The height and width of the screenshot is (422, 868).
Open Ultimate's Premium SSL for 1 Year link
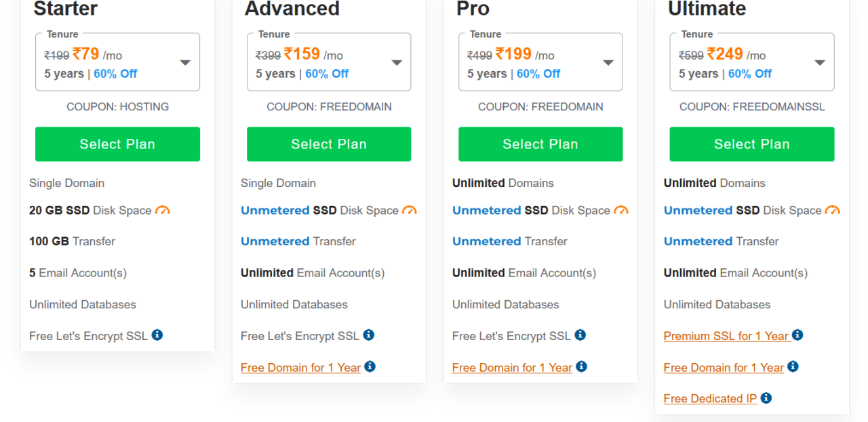tap(726, 336)
